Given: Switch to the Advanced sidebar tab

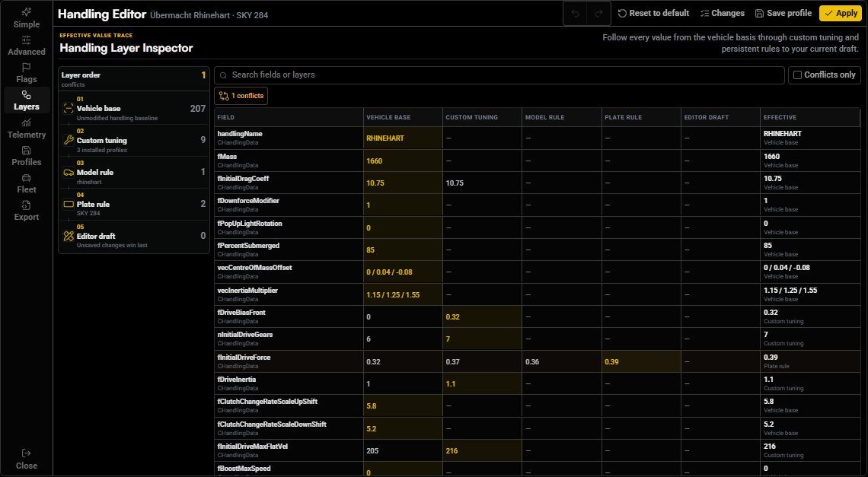Looking at the screenshot, I should (26, 46).
